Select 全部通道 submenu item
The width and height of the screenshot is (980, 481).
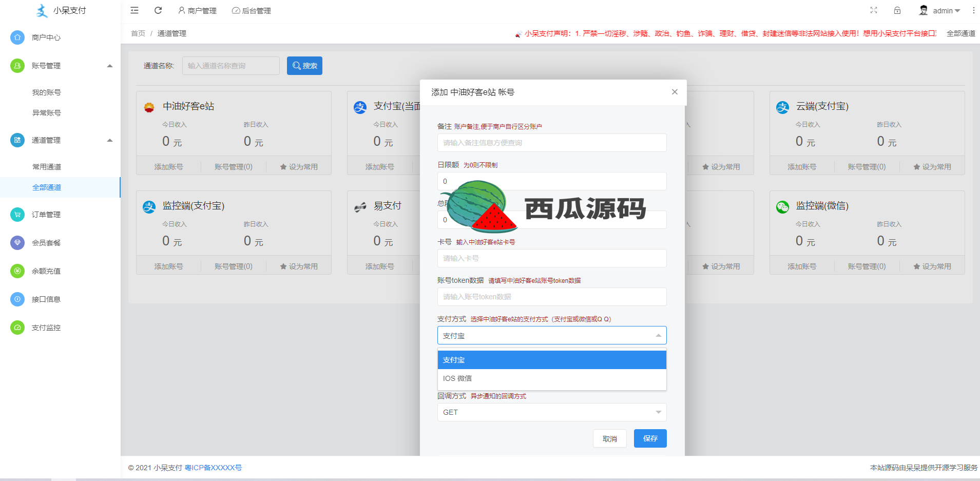tap(60, 187)
